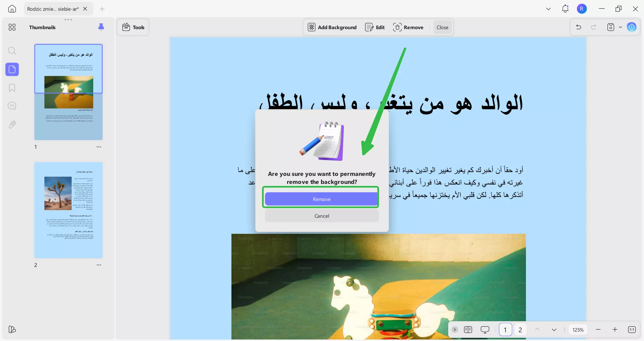Image resolution: width=644 pixels, height=341 pixels.
Task: Select page 2 thumbnail in sidebar
Action: coord(68,210)
